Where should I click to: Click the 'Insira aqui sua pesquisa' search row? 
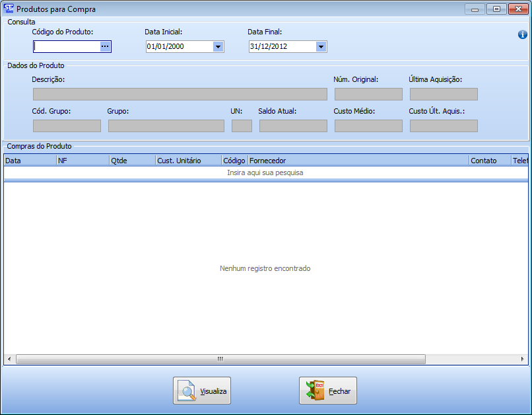coord(265,172)
